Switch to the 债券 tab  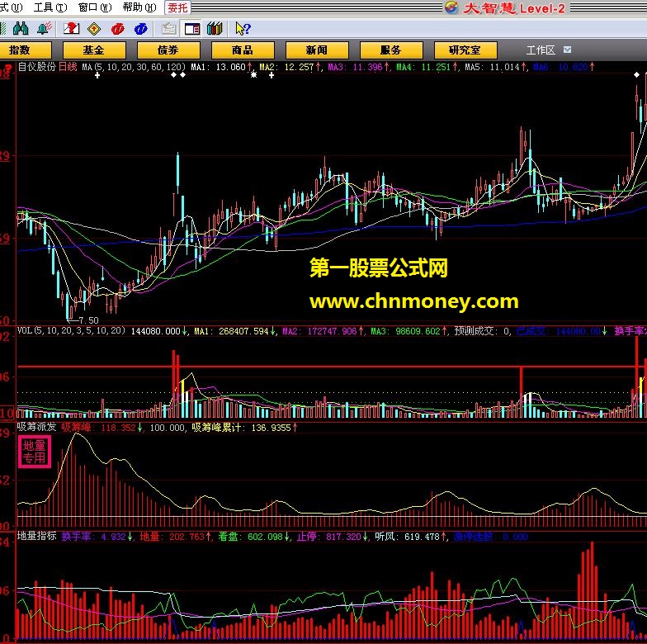[x=168, y=50]
